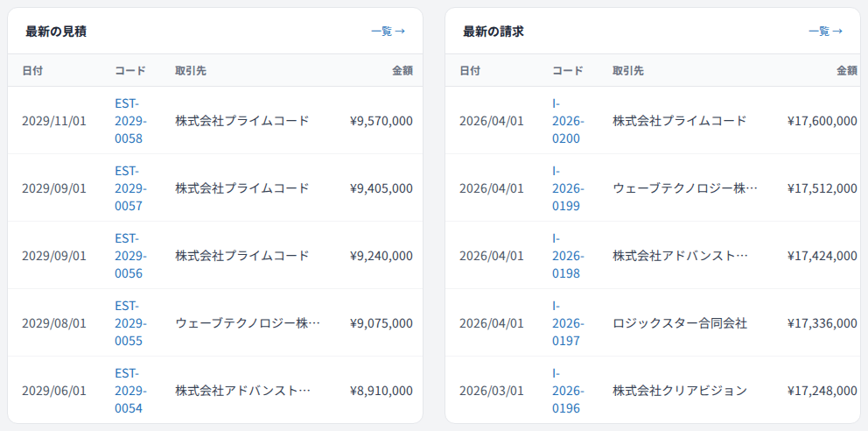Select date 2029/09/01 in the EST-2029-0056 row

point(54,256)
